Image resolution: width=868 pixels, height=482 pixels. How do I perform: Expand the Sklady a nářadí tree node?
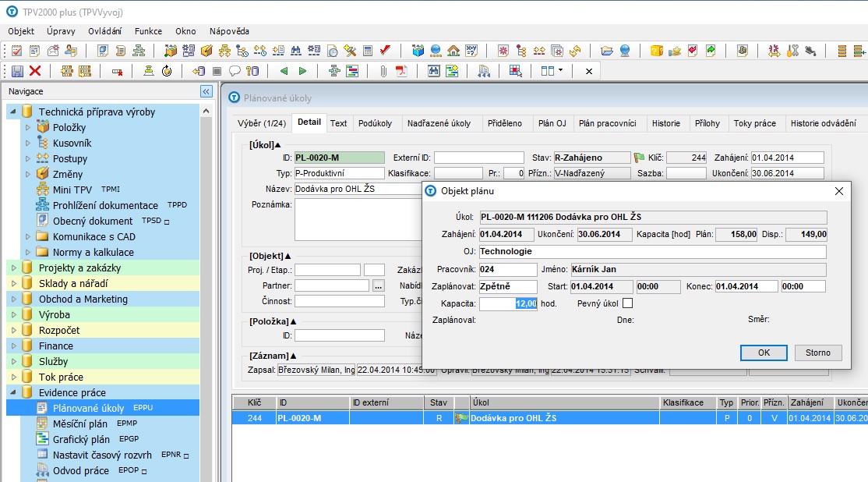pyautogui.click(x=13, y=283)
